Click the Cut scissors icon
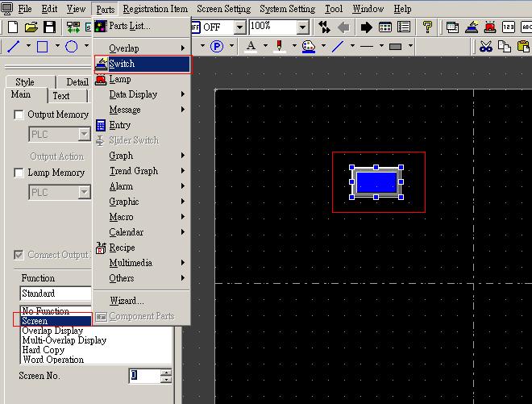 tap(486, 47)
